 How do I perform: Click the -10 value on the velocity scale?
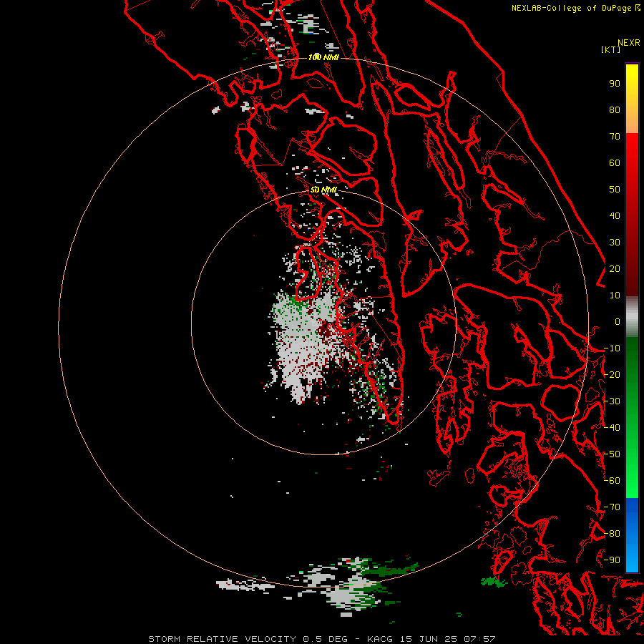point(612,348)
